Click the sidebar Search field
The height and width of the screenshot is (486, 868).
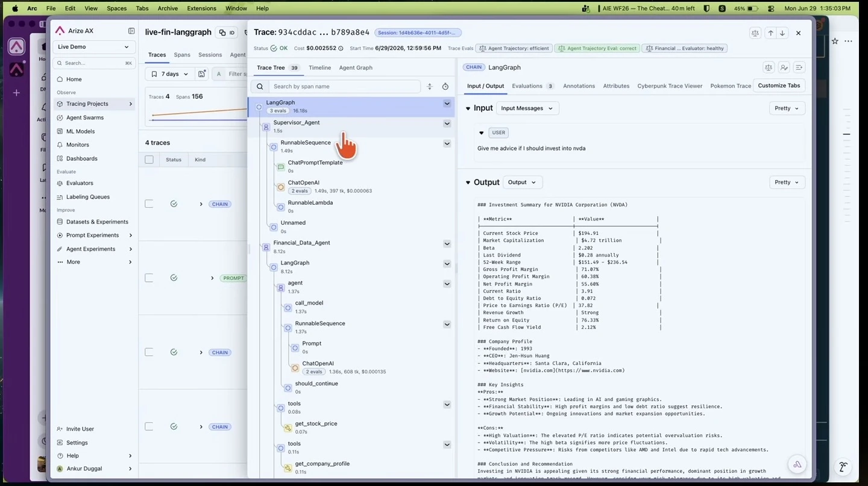(x=93, y=63)
